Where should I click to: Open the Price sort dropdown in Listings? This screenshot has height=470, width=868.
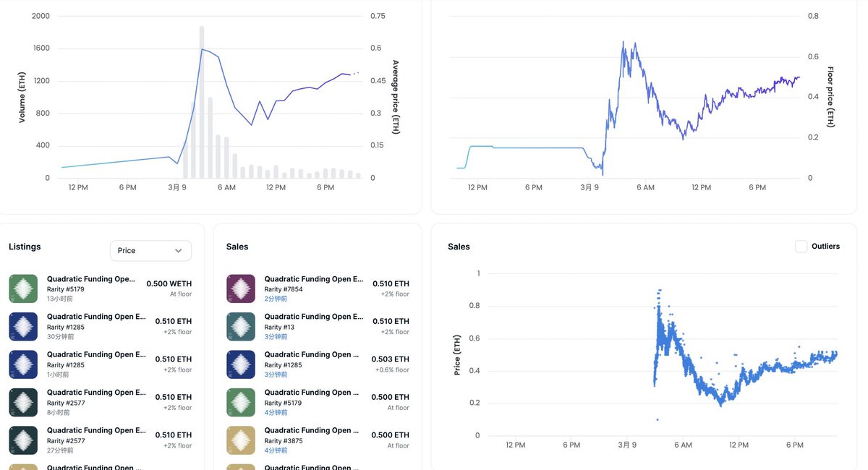pyautogui.click(x=150, y=251)
